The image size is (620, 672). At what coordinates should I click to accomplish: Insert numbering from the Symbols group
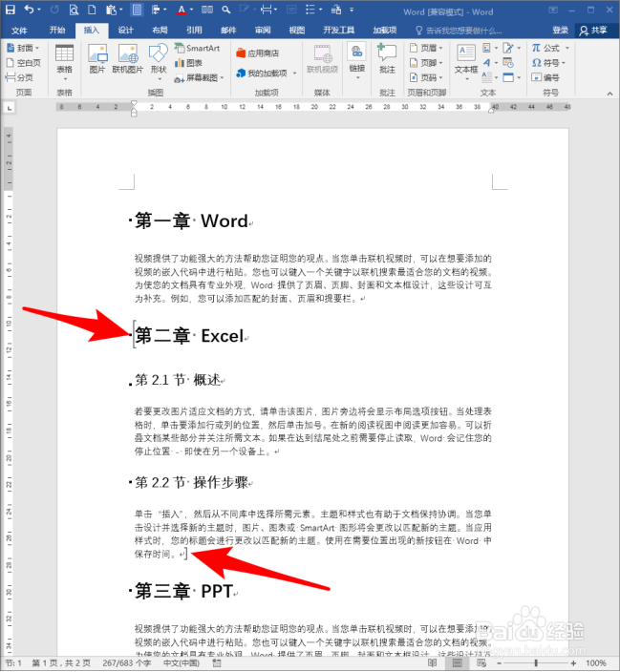(545, 77)
